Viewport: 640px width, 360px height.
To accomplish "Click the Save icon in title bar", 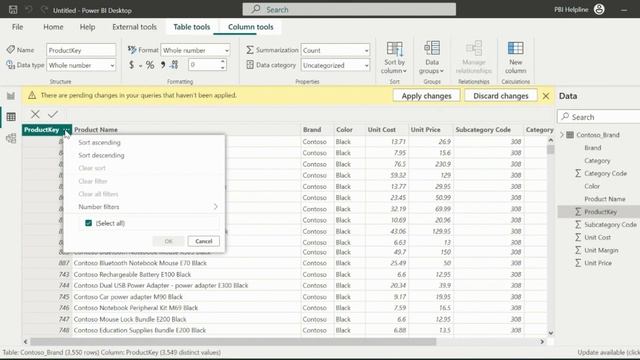I will (x=13, y=9).
